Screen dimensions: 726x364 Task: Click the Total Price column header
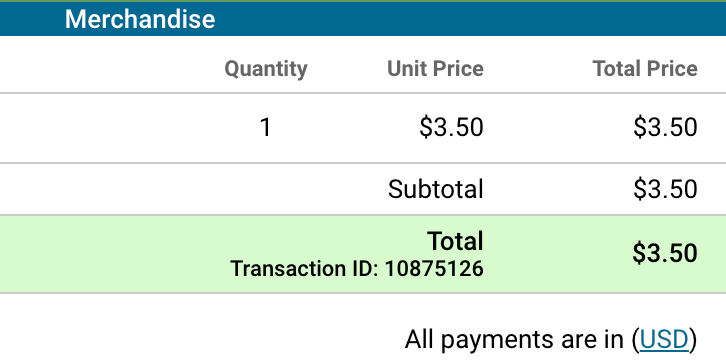645,69
